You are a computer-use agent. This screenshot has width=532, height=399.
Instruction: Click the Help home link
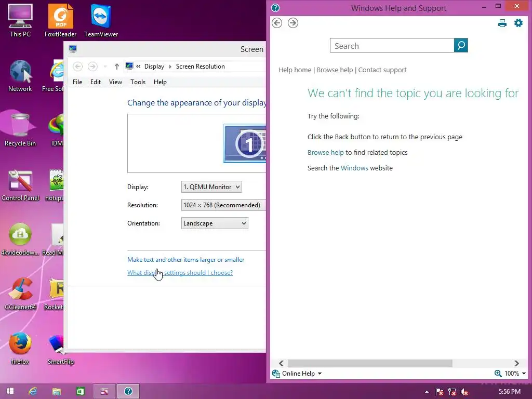(295, 70)
